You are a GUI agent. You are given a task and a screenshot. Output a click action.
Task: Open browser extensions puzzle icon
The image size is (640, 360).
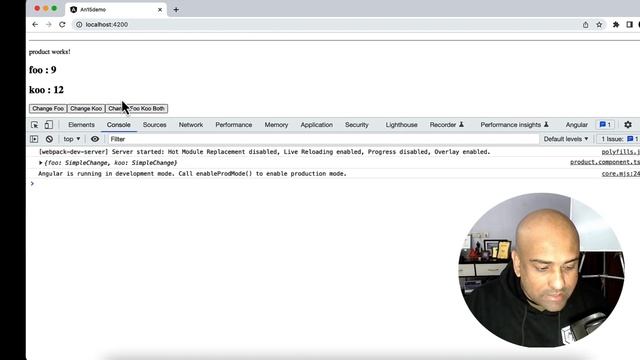click(x=616, y=24)
